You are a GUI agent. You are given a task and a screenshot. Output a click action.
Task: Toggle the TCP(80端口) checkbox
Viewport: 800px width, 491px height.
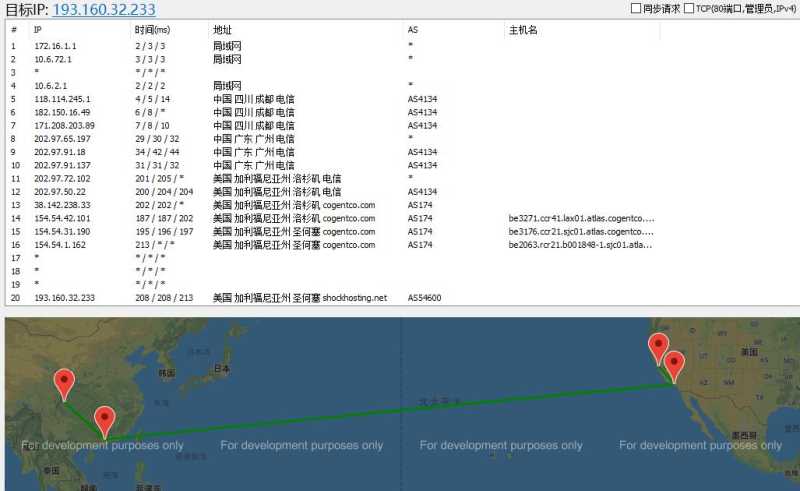(689, 8)
